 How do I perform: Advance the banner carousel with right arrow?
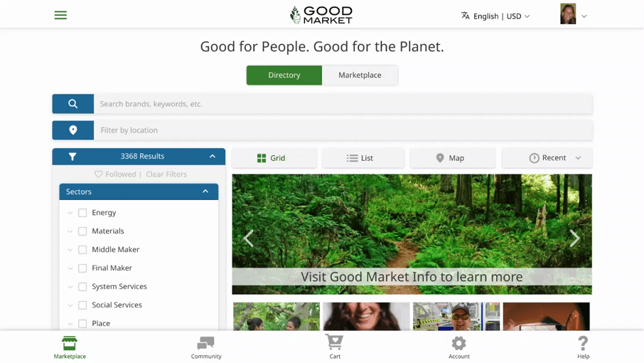coord(574,238)
